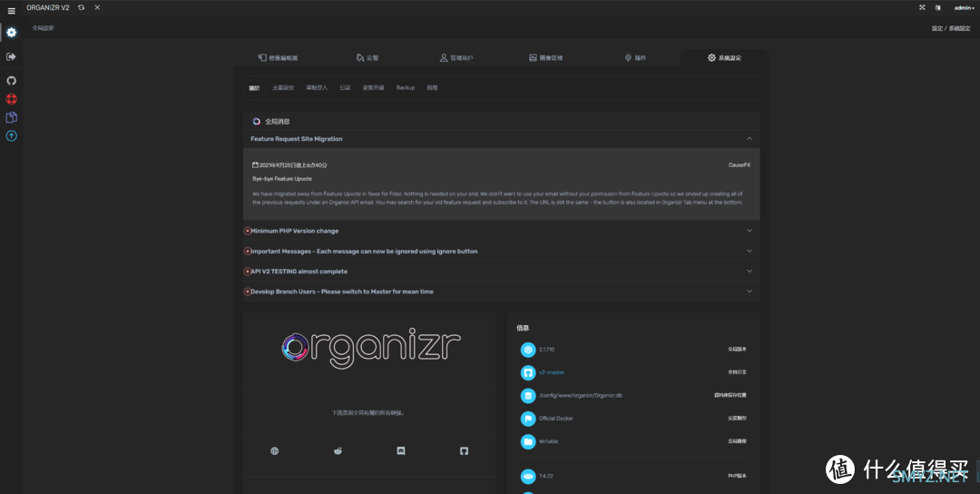This screenshot has height=494, width=980.
Task: Open the Discord link icon below the logo
Action: (401, 450)
